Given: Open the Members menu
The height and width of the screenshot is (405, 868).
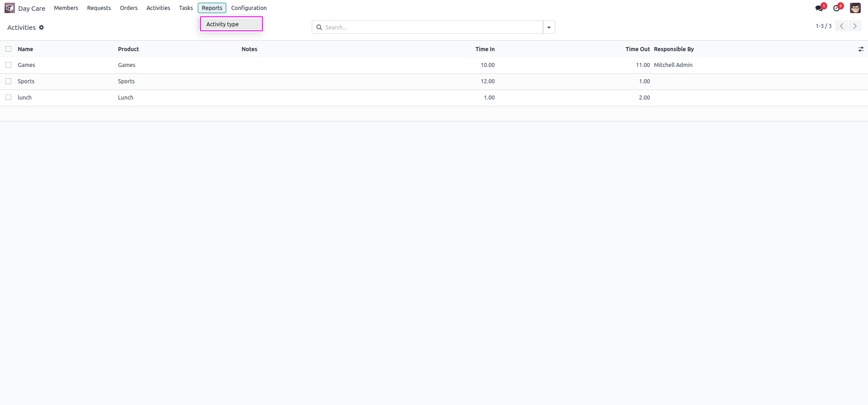Looking at the screenshot, I should point(66,8).
